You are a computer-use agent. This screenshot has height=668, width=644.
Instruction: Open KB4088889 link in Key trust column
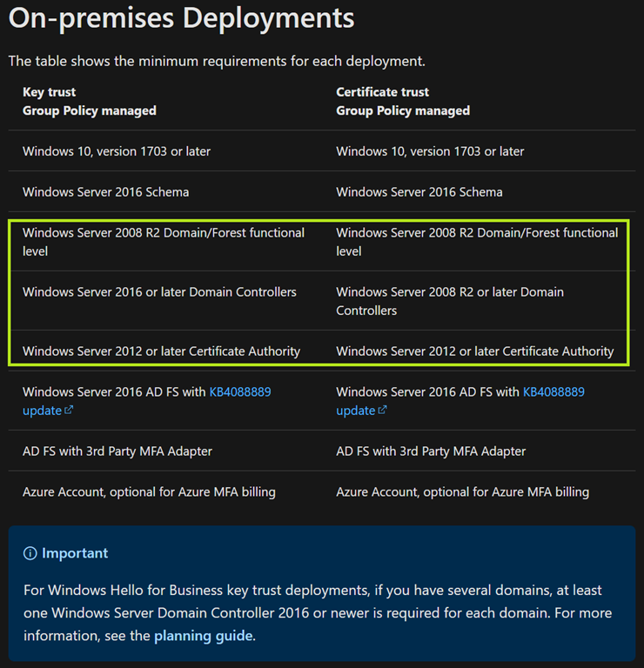tap(240, 392)
